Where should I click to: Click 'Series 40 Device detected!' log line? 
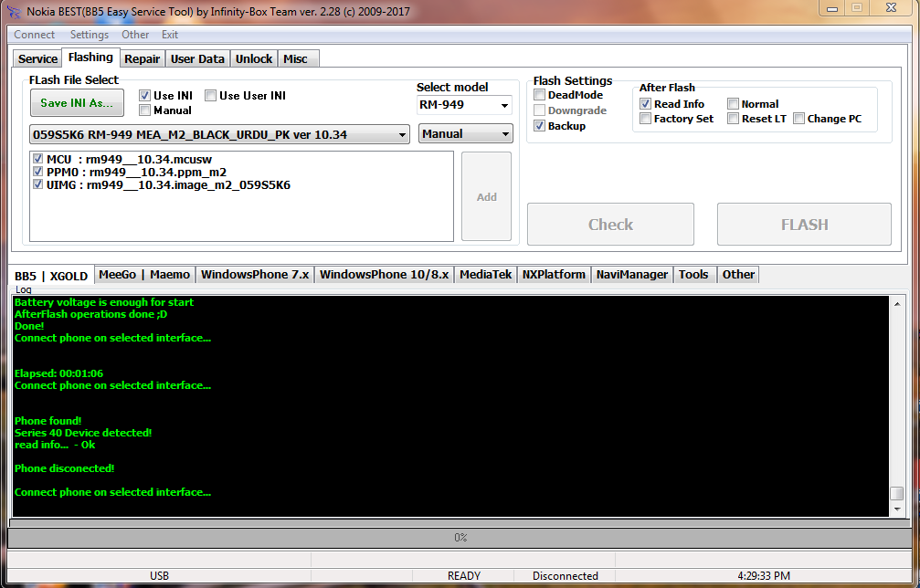pyautogui.click(x=83, y=433)
